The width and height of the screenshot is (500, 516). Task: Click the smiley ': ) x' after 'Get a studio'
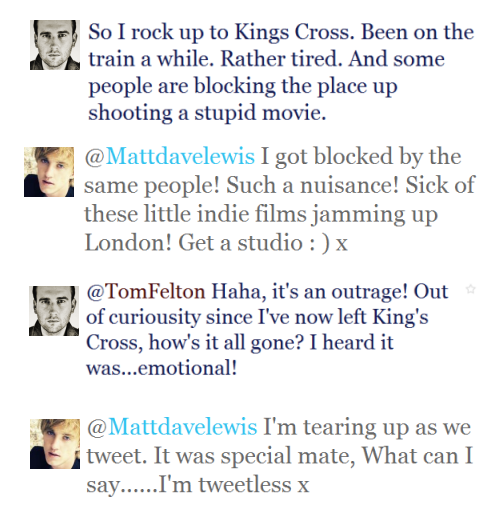coord(328,243)
